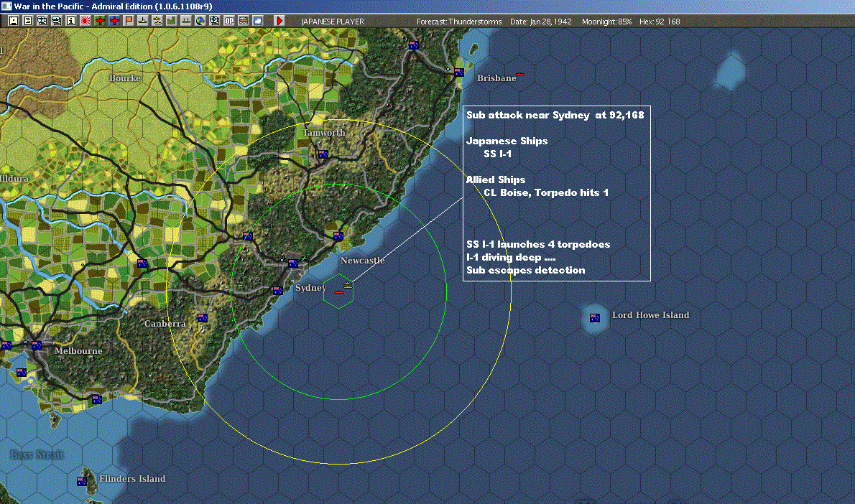Click the Tamworth map label

click(x=324, y=132)
